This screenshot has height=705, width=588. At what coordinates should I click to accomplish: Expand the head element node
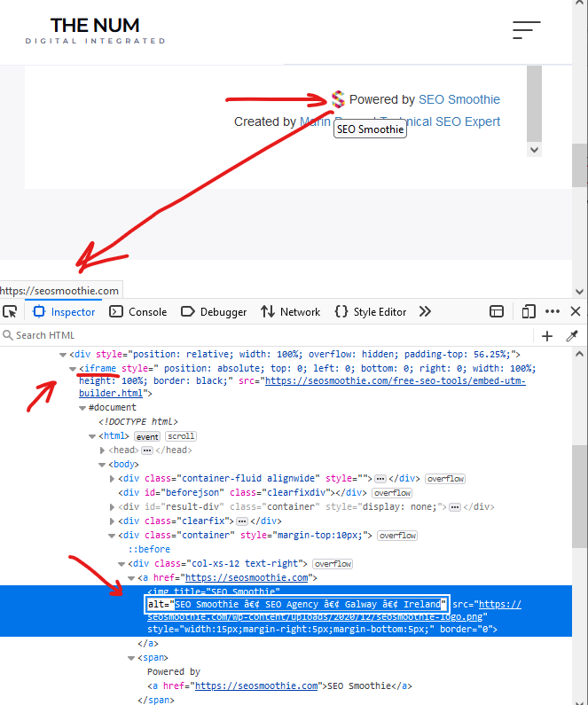(x=102, y=450)
